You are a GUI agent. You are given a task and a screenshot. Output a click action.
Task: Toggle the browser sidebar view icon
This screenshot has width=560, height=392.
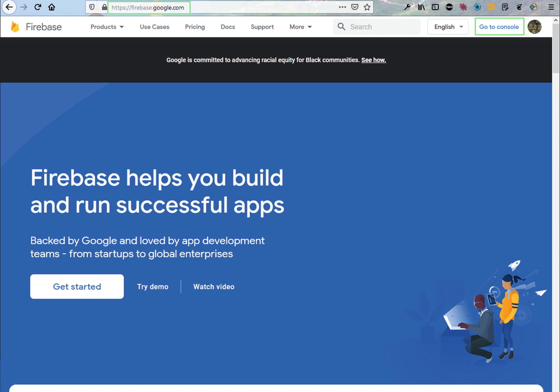click(435, 7)
